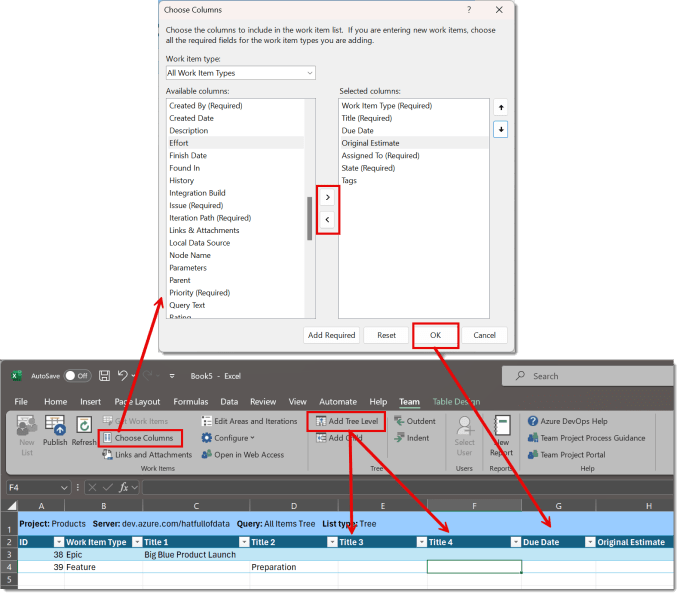Click the move up arrow button
This screenshot has height=595, width=680.
(501, 108)
